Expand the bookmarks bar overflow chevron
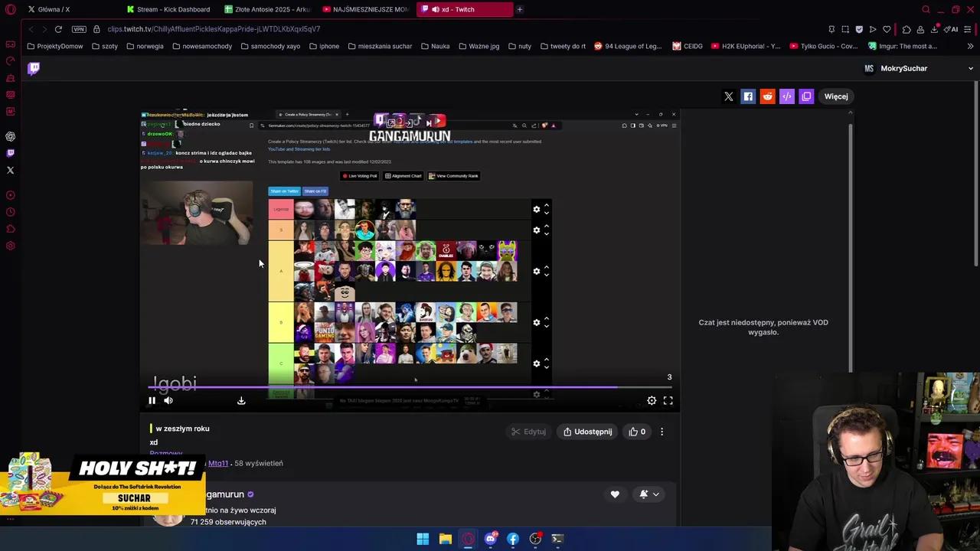Image resolution: width=980 pixels, height=551 pixels. [969, 46]
